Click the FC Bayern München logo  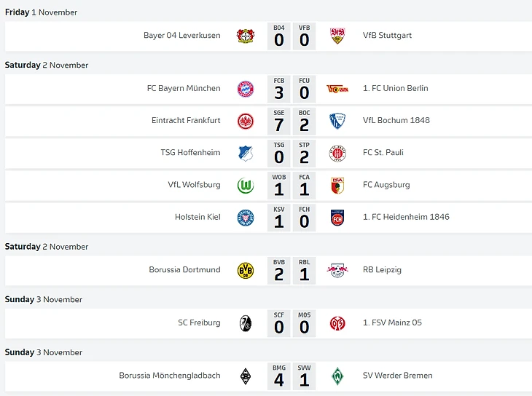(x=246, y=89)
